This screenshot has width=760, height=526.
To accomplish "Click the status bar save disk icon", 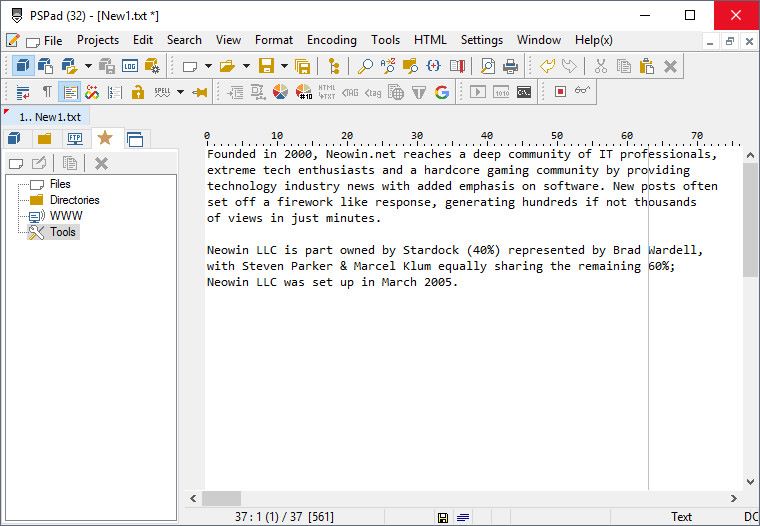I will (x=443, y=518).
